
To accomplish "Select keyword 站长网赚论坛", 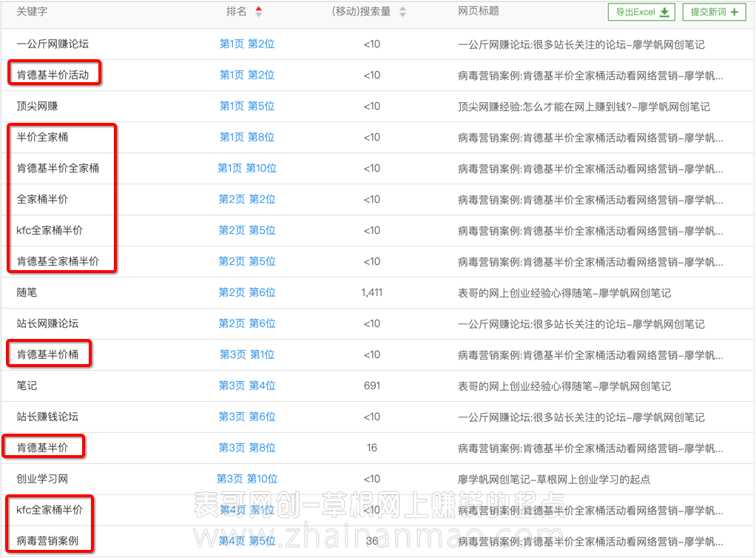I will [x=47, y=323].
